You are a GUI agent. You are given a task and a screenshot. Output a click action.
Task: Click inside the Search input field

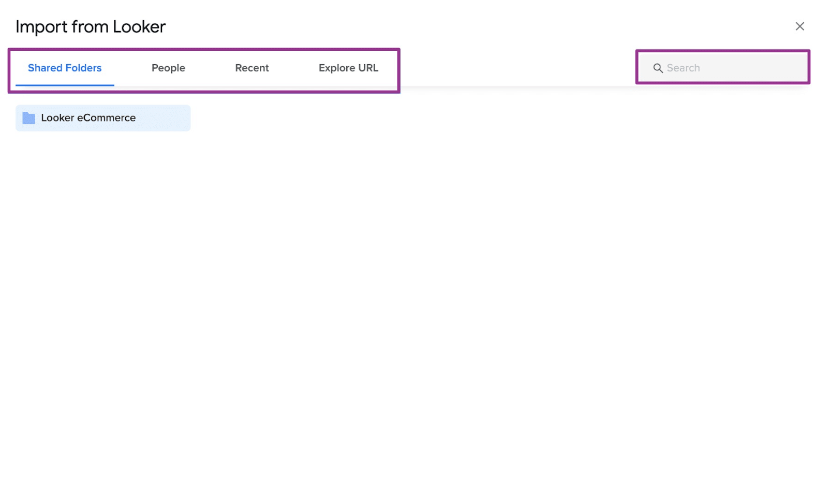click(x=723, y=68)
